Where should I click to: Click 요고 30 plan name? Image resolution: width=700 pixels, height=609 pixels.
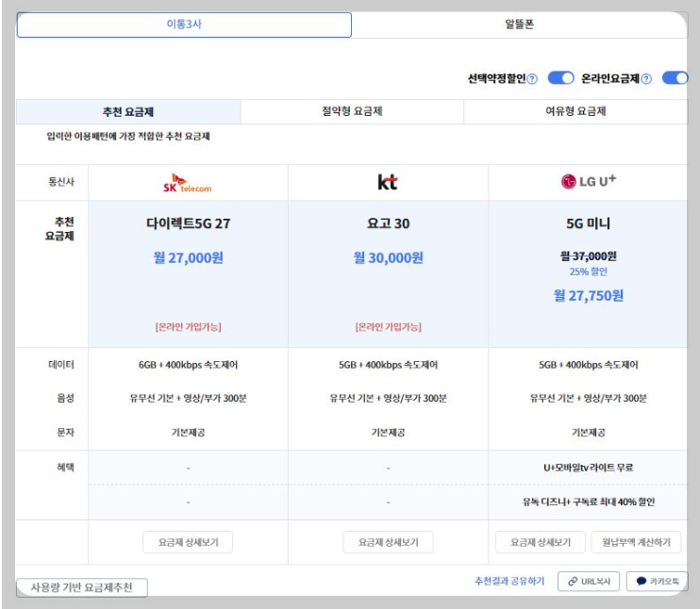[388, 223]
